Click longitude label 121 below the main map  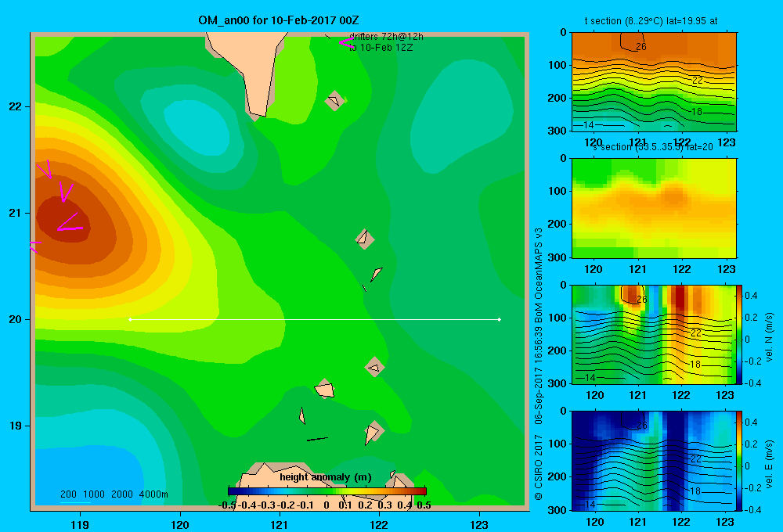coord(280,524)
